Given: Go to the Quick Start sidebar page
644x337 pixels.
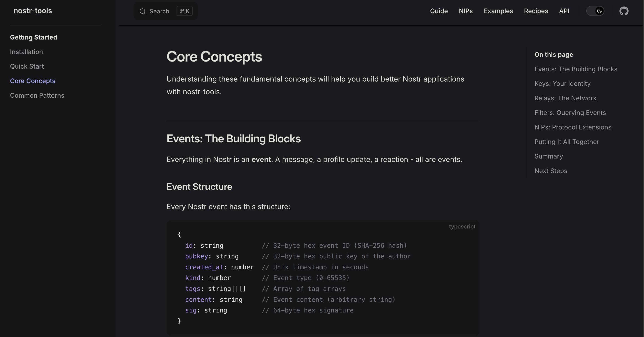Looking at the screenshot, I should click(27, 66).
